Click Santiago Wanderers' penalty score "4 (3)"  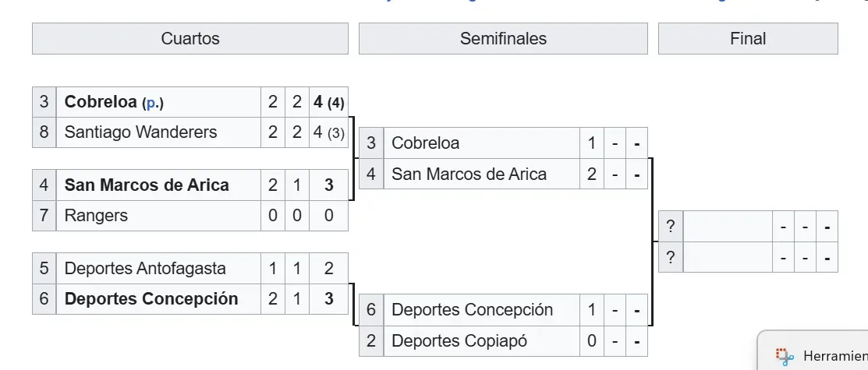click(328, 132)
